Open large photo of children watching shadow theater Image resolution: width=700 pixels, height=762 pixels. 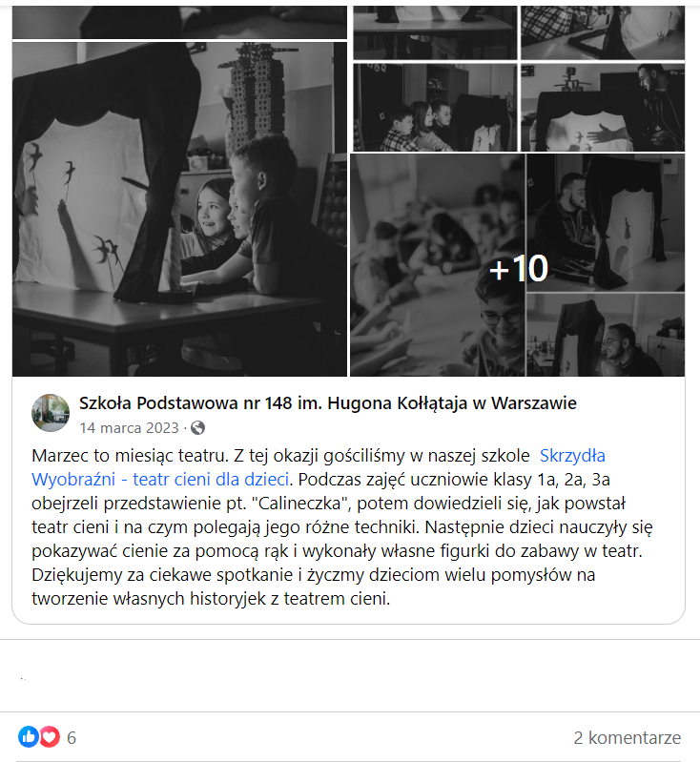(x=179, y=209)
